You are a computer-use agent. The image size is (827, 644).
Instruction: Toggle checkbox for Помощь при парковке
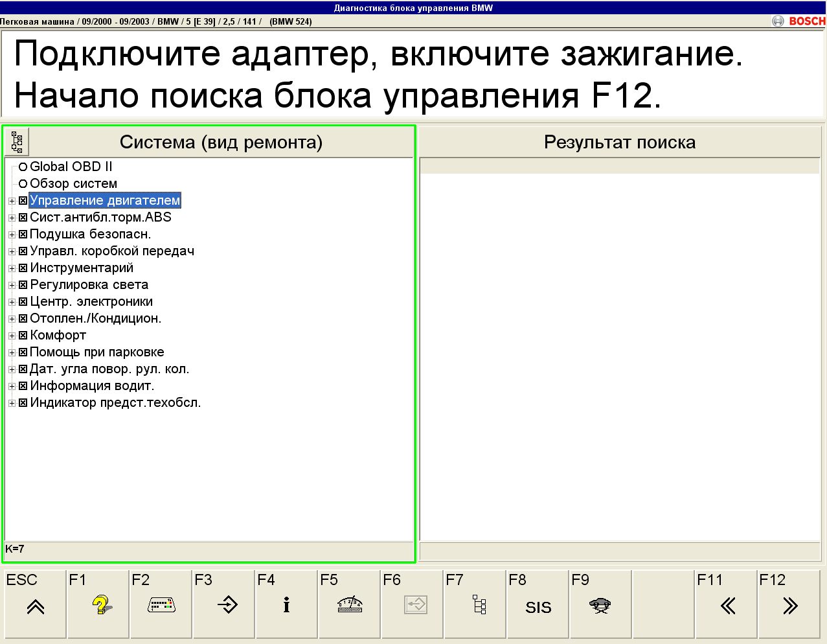(x=23, y=352)
